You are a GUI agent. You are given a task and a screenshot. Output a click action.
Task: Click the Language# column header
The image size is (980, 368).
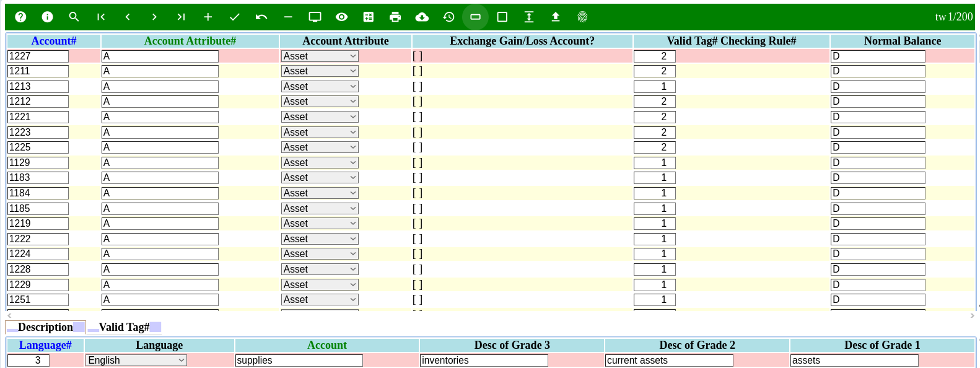45,345
